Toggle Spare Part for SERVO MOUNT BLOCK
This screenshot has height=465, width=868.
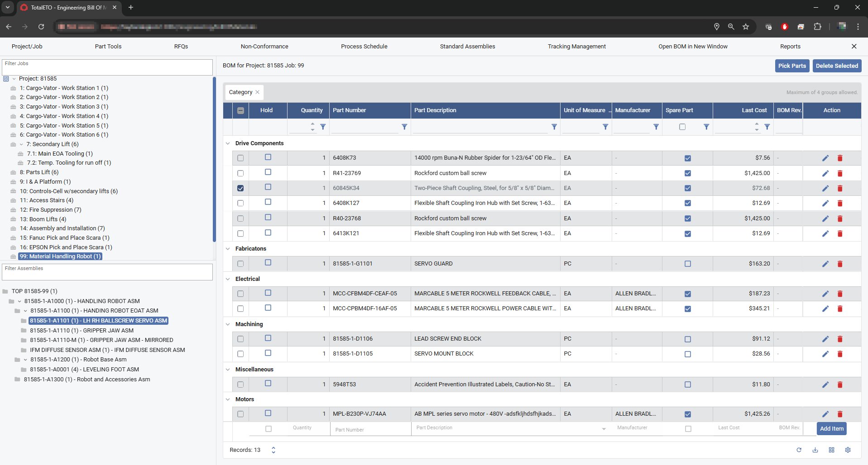[x=688, y=354]
